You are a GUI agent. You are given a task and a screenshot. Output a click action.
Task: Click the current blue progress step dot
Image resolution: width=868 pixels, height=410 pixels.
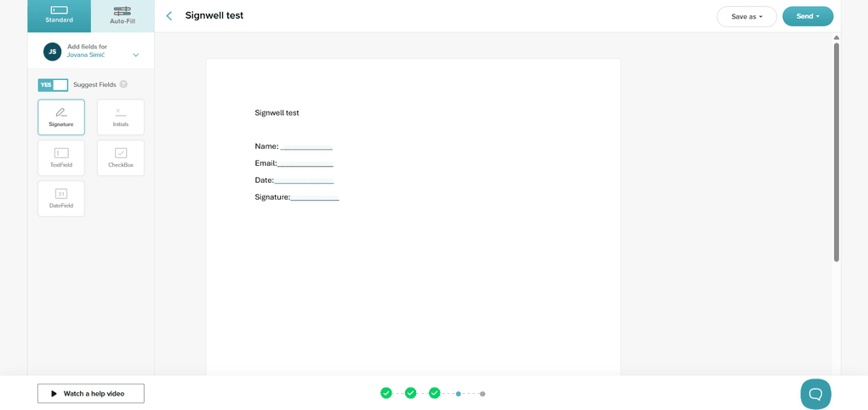[x=459, y=394]
